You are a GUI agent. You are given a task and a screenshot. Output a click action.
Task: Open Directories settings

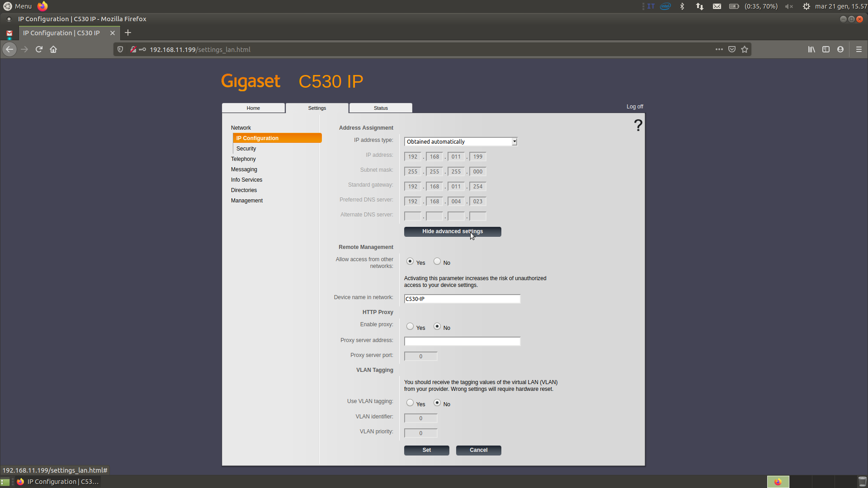coord(244,190)
